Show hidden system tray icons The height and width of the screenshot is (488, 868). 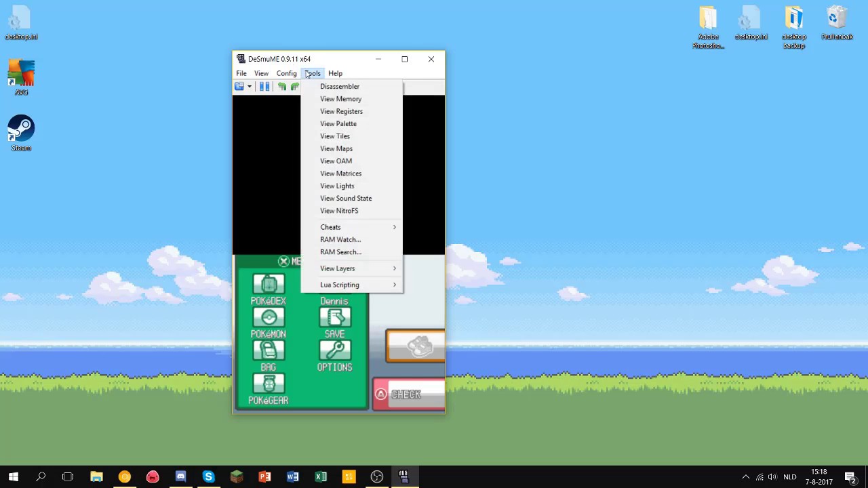tap(746, 477)
